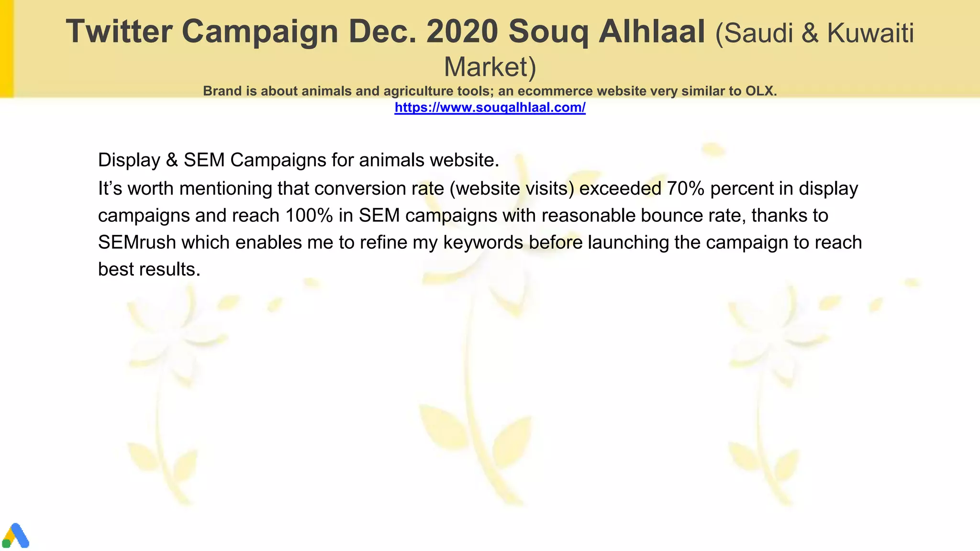Select "Souq Alhlaal" in the slide title
The height and width of the screenshot is (551, 980).
[x=606, y=32]
